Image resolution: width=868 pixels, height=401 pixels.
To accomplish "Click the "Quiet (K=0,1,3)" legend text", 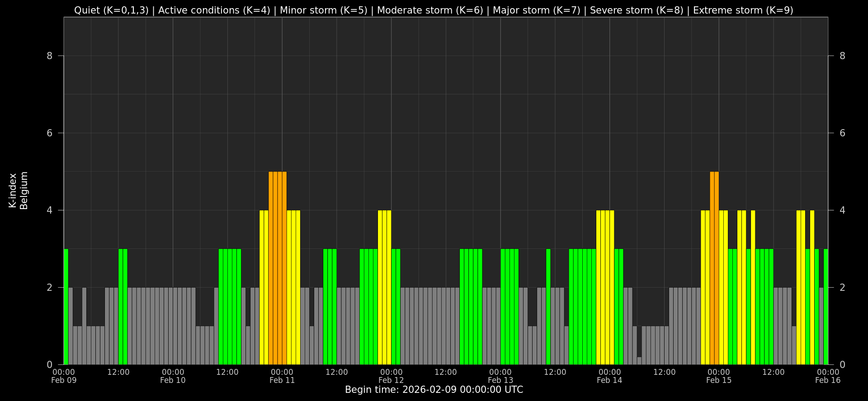I will (111, 10).
